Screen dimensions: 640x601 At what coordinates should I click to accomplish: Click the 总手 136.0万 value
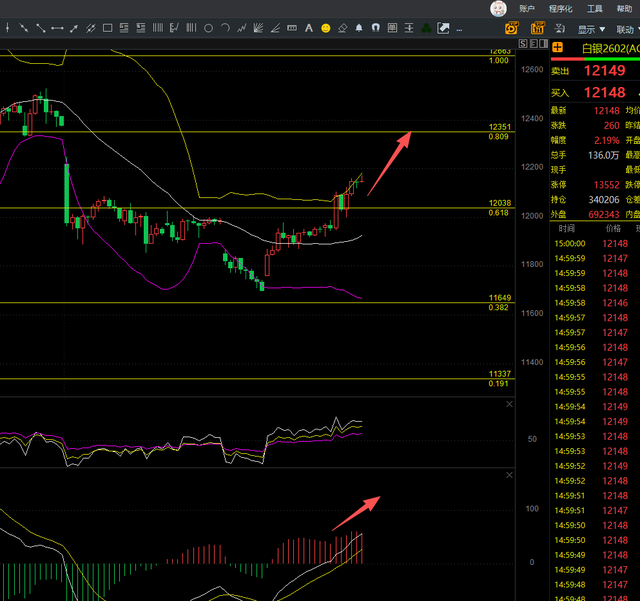point(604,155)
